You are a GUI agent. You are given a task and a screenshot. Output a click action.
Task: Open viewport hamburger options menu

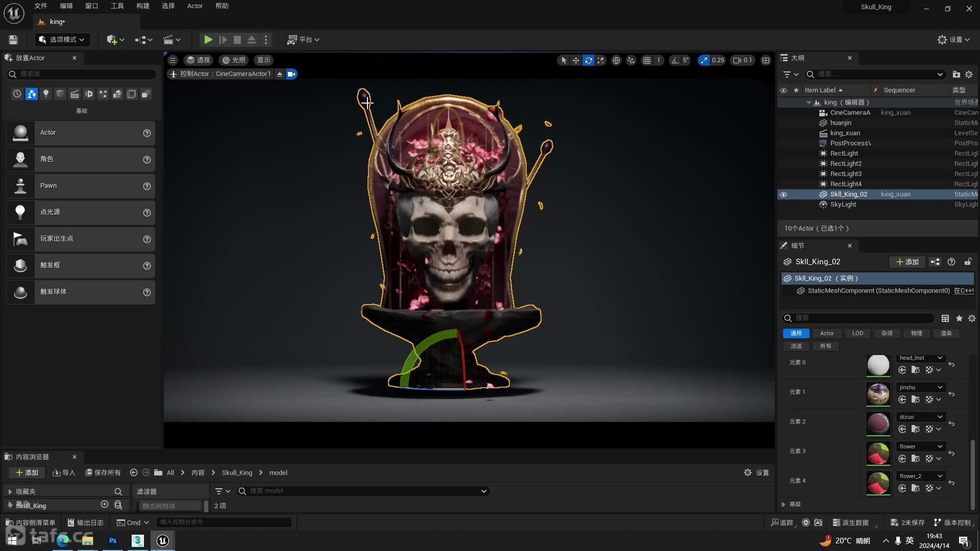tap(173, 60)
